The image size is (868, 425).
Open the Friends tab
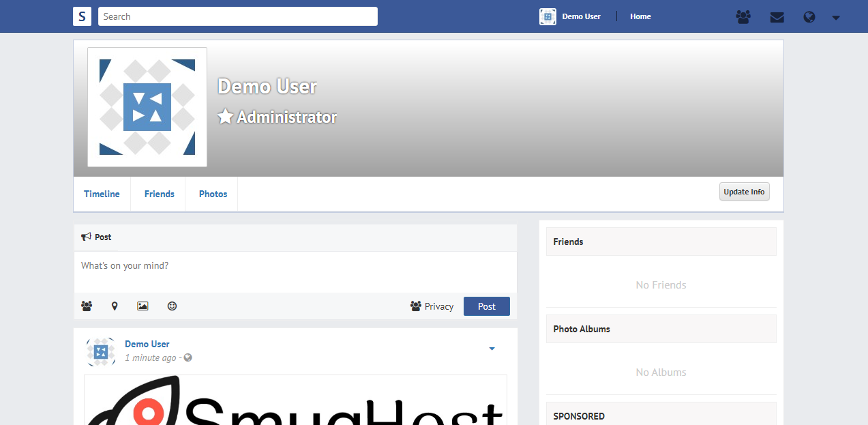(x=159, y=194)
